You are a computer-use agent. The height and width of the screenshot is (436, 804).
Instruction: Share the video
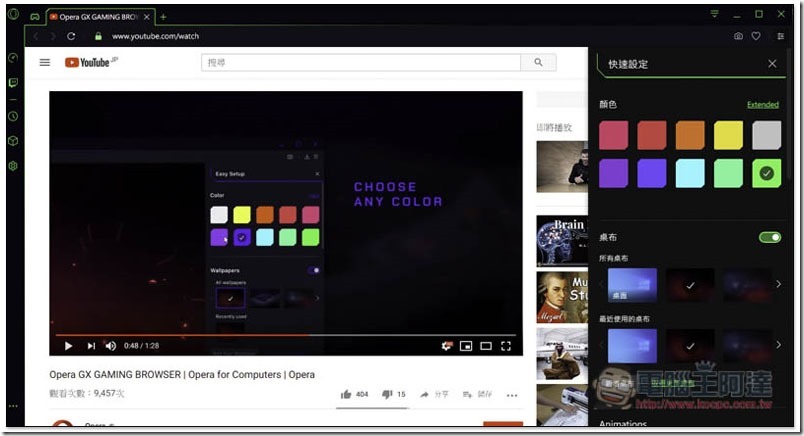(434, 394)
